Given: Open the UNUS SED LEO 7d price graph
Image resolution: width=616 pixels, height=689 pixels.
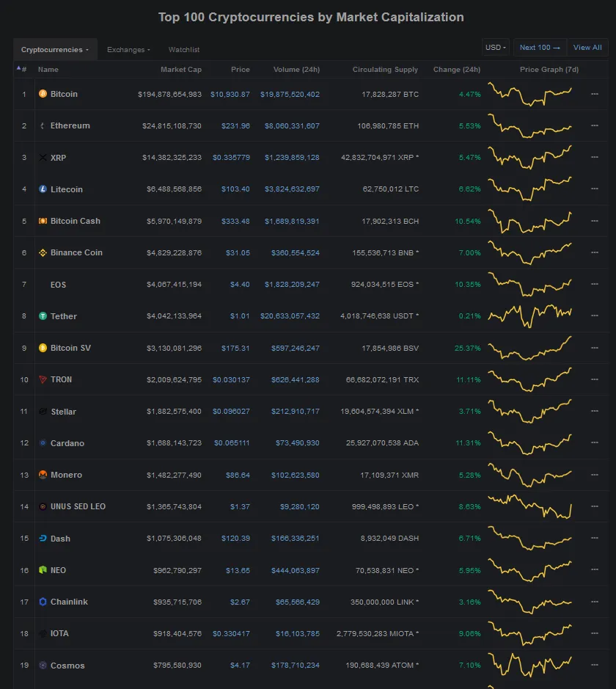Looking at the screenshot, I should 530,506.
